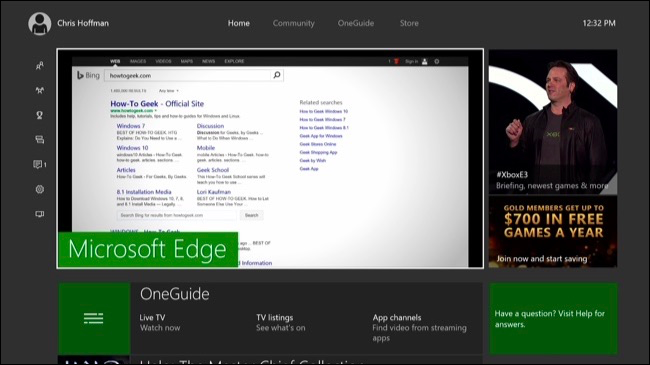
Task: Open the #XboxE3 briefing tile
Action: [x=553, y=122]
